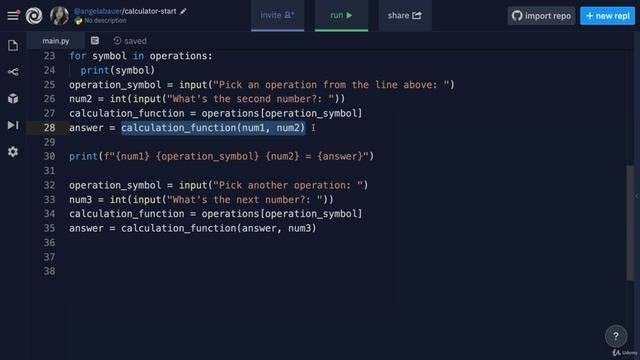Image resolution: width=640 pixels, height=360 pixels.
Task: Click line number 38
Action: 49,271
